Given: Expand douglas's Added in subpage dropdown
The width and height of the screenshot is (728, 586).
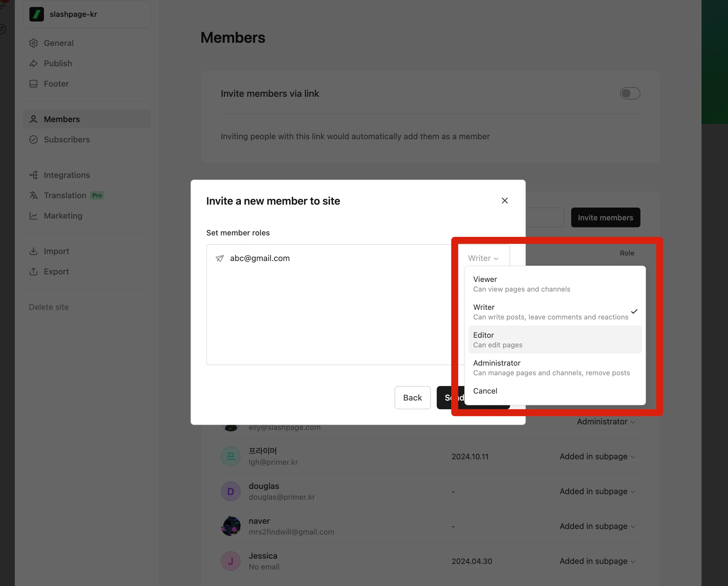Looking at the screenshot, I should [597, 492].
